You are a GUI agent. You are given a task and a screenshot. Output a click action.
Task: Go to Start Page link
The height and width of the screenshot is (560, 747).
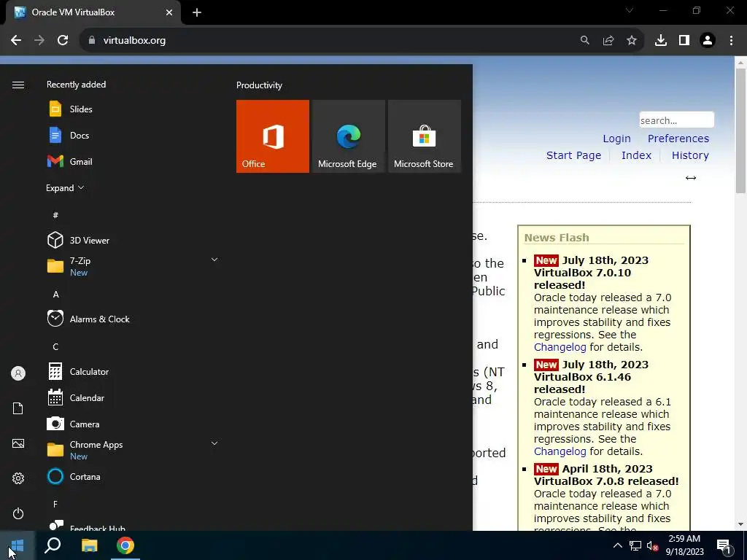coord(573,155)
